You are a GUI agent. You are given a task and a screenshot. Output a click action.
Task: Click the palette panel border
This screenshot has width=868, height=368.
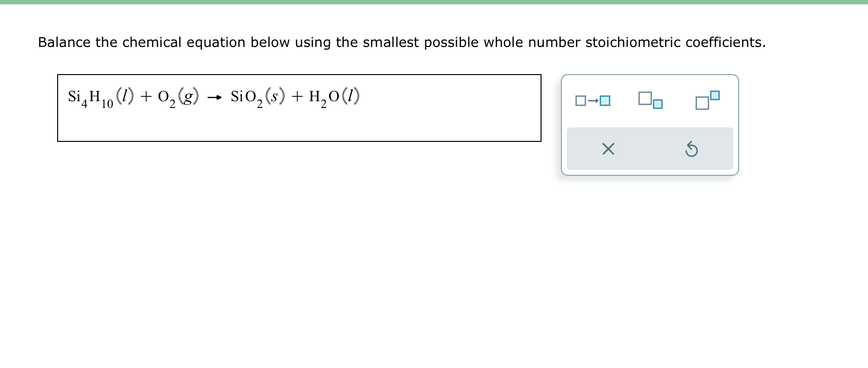click(650, 76)
